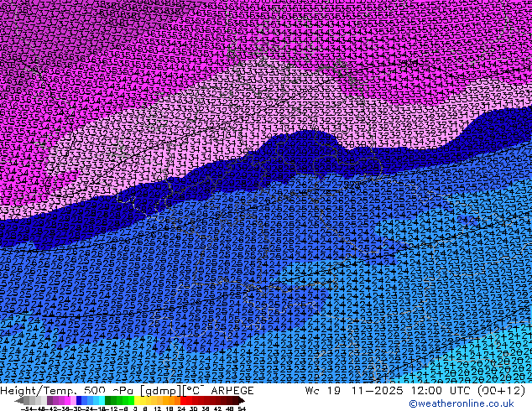Click the gray left arrow end of the legend

pyautogui.click(x=19, y=401)
